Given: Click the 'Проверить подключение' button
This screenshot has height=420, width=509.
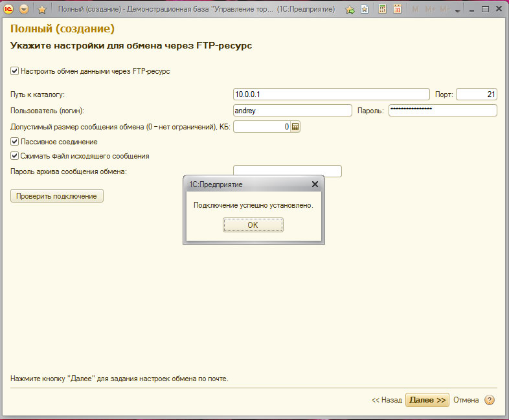Looking at the screenshot, I should 57,196.
